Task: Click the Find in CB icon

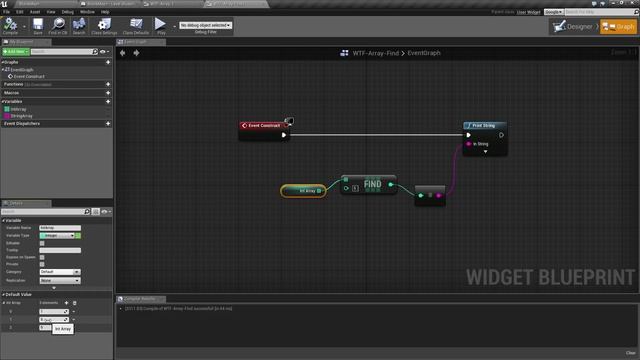Action: point(58,26)
